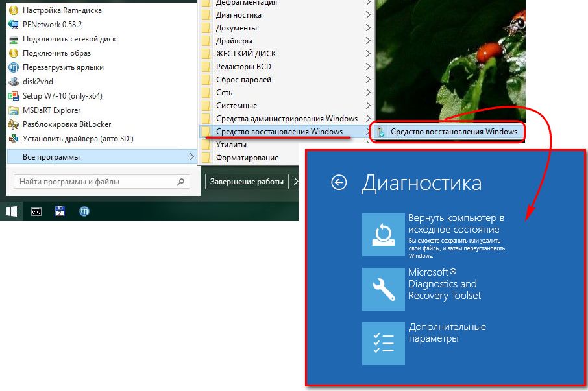This screenshot has height=391, width=588.
Task: Click Утилиты folder label
Action: point(231,145)
